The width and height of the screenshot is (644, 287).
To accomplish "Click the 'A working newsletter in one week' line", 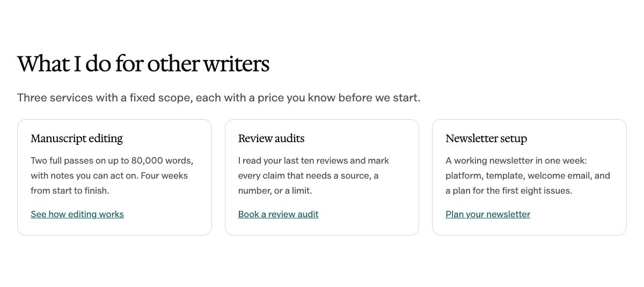I will (516, 160).
